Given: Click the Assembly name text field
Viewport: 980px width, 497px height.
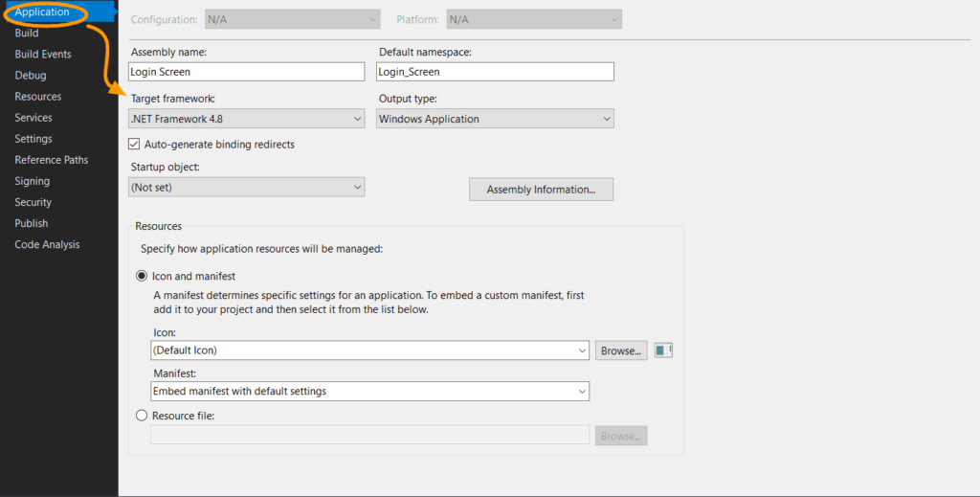Looking at the screenshot, I should point(246,72).
